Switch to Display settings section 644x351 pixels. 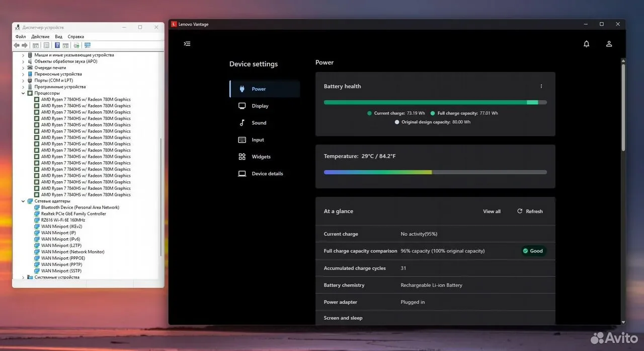pos(265,106)
